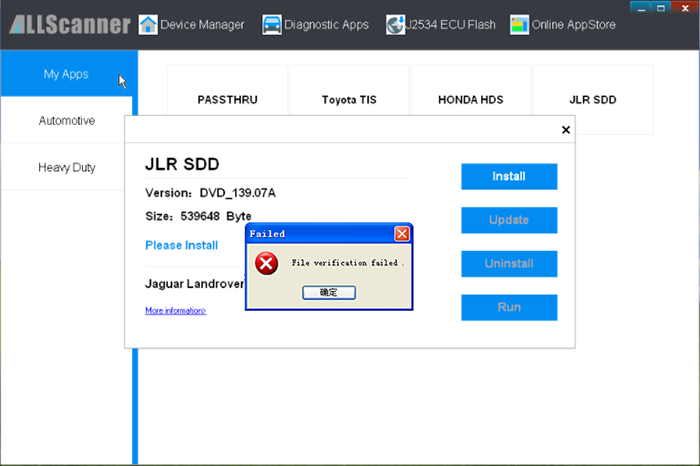Open Online AppStore menu label
Viewport: 700px width, 466px height.
(x=573, y=25)
